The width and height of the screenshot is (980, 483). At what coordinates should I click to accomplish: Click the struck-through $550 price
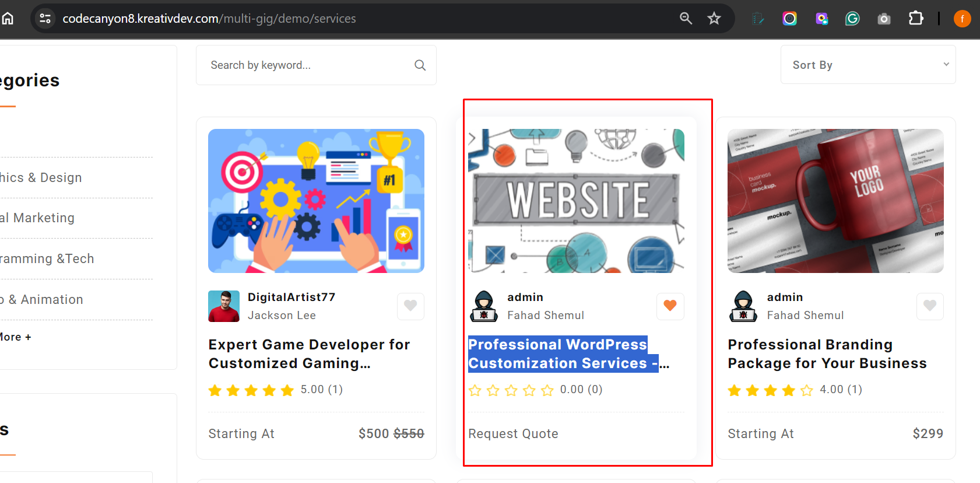[x=409, y=433]
